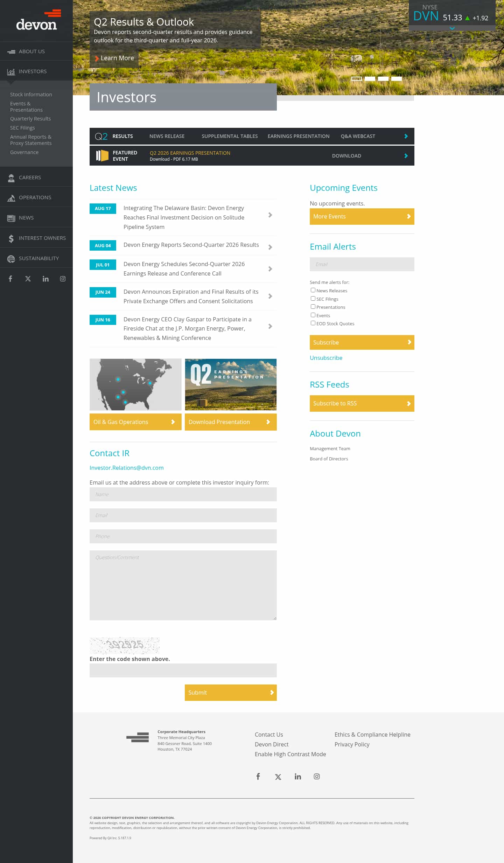Open SEC Filings submenu item

point(22,128)
